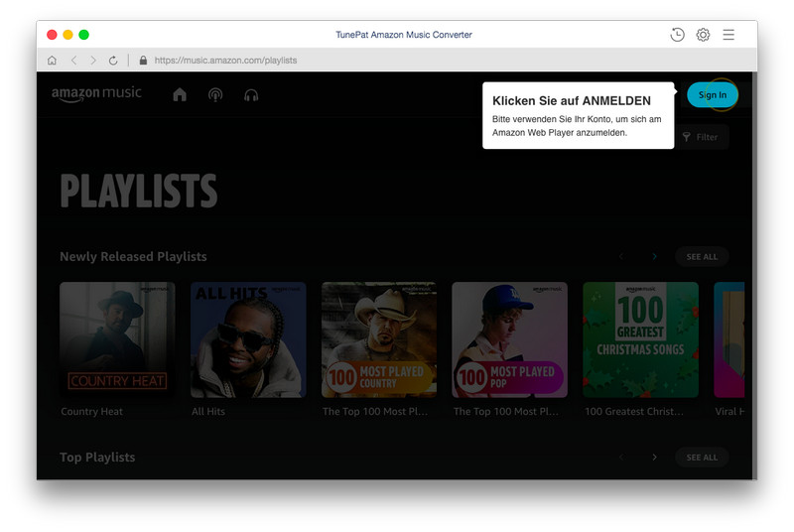Screen dimensions: 794x532
Task: Click the PLAYLISTS page heading
Action: tap(139, 191)
